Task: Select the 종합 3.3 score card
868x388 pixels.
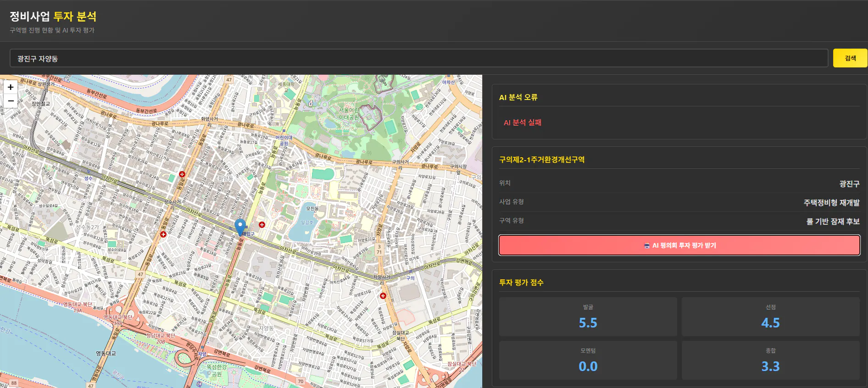Action: tap(771, 360)
